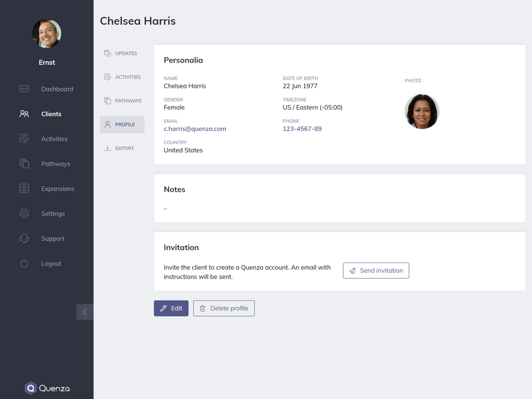This screenshot has width=532, height=399.
Task: Click the Expansions drawer icon
Action: [24, 188]
